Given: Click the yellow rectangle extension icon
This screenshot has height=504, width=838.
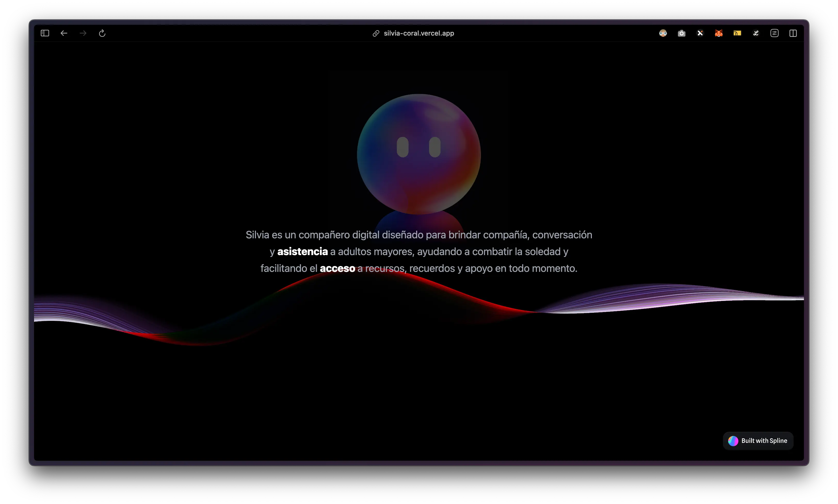Looking at the screenshot, I should (737, 33).
